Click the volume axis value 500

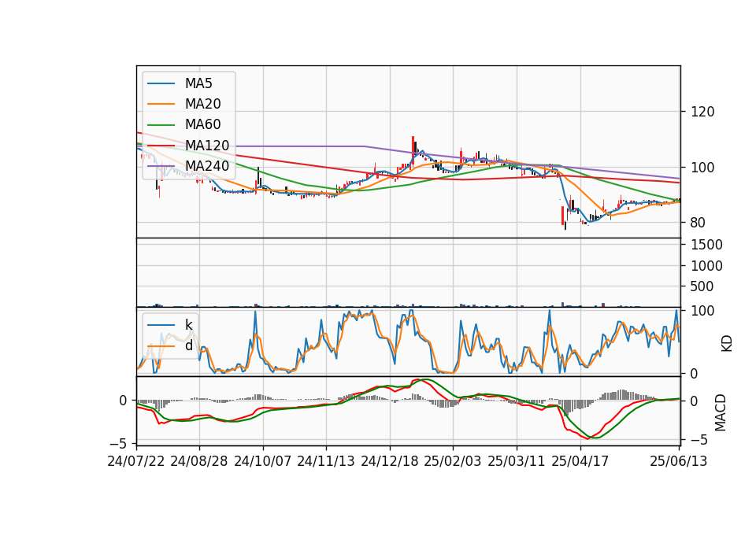click(x=702, y=286)
